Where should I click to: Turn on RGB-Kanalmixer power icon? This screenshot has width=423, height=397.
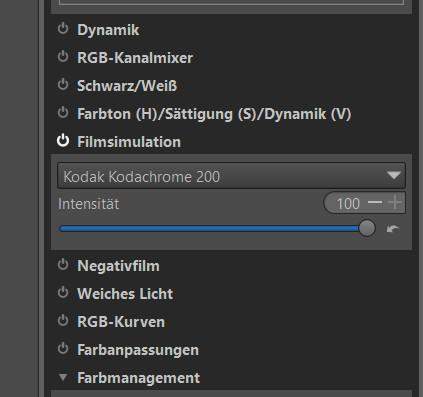(63, 57)
